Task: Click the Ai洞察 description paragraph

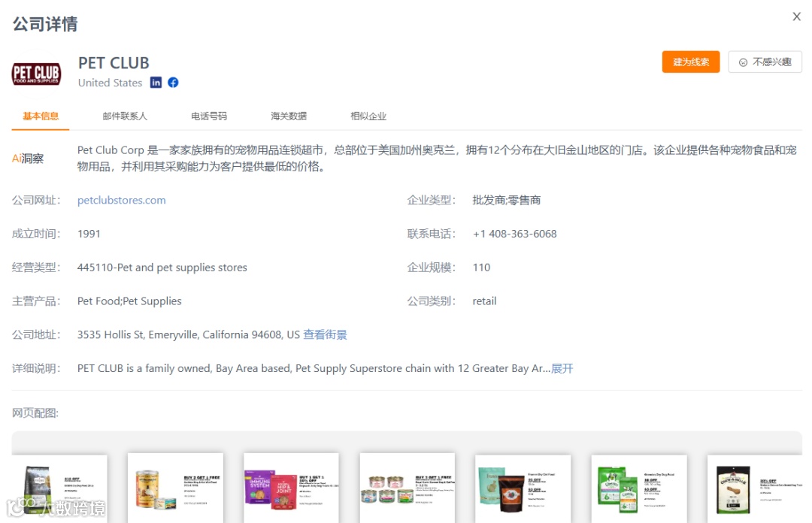Action: [x=437, y=159]
